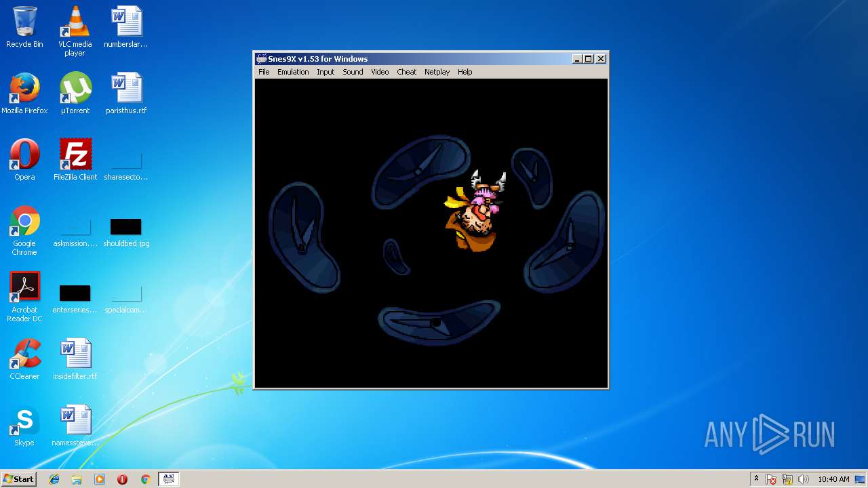868x488 pixels.
Task: Minimize the Snes9X window
Action: pyautogui.click(x=577, y=59)
